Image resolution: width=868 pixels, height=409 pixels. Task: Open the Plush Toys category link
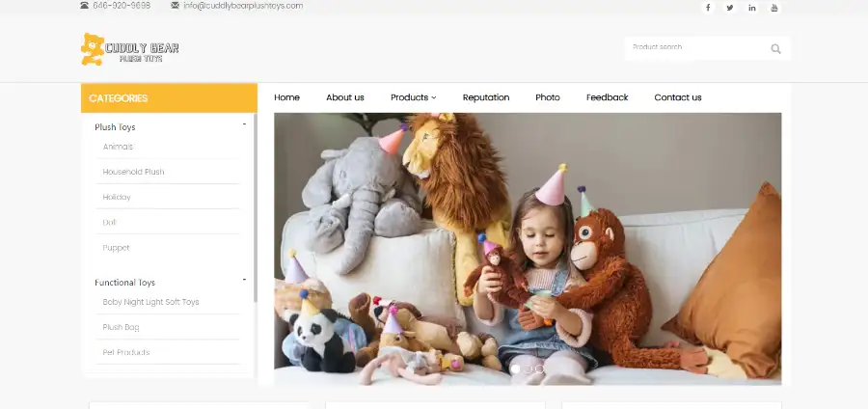(x=115, y=127)
